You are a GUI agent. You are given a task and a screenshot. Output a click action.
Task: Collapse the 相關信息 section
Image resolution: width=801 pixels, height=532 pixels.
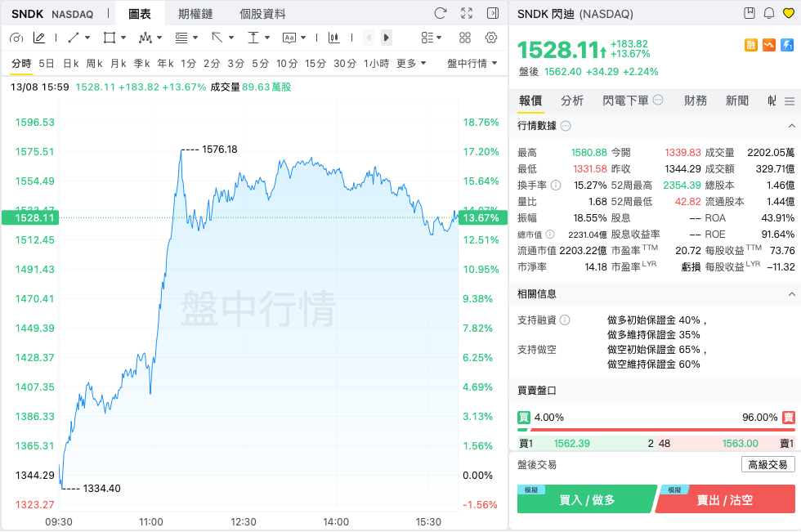click(791, 294)
